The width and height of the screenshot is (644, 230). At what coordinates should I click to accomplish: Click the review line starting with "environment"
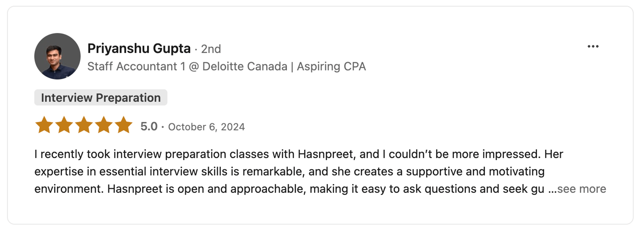[x=289, y=189]
